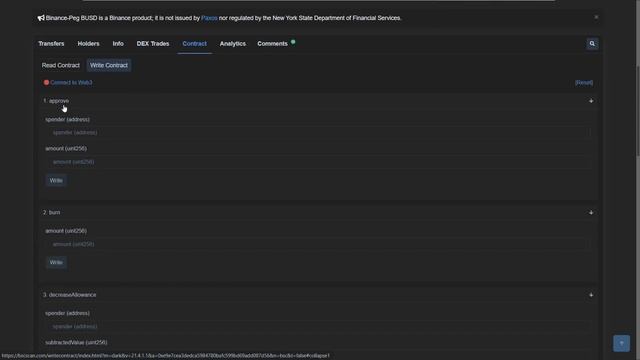Toggle the burn section arrow icon
This screenshot has height=360, width=640.
click(591, 213)
